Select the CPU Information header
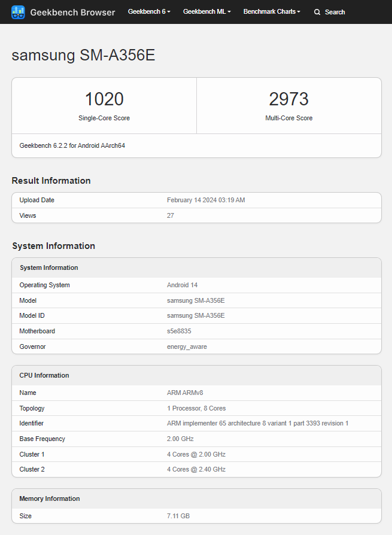The height and width of the screenshot is (535, 392). click(x=44, y=375)
